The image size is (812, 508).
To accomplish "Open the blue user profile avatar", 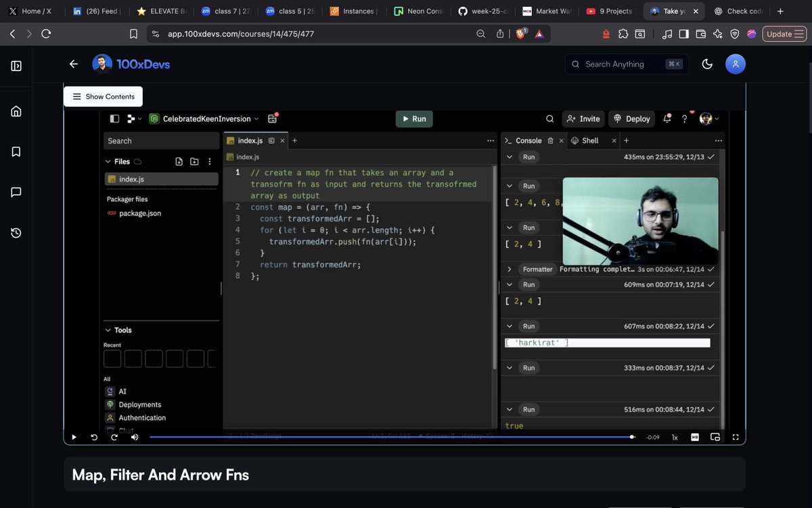I will tap(736, 64).
